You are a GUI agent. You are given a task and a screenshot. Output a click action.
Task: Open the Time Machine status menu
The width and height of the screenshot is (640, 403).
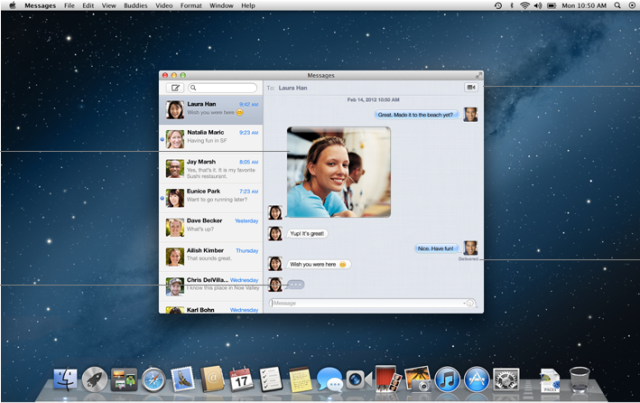(499, 6)
